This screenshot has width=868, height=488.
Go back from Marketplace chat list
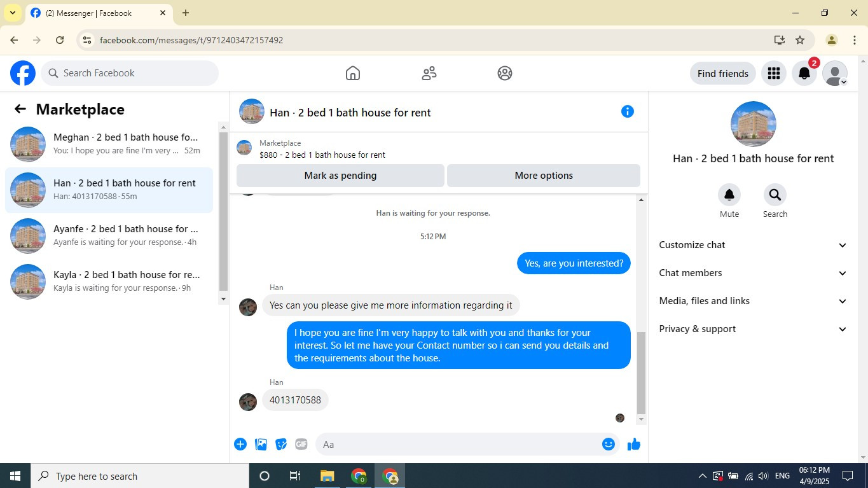[20, 109]
